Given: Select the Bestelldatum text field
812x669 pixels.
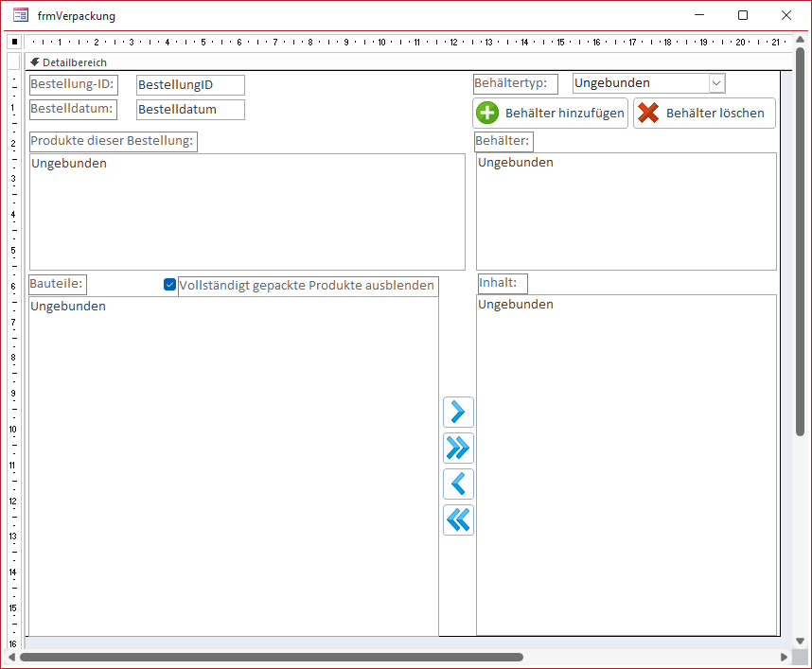Looking at the screenshot, I should 190,110.
